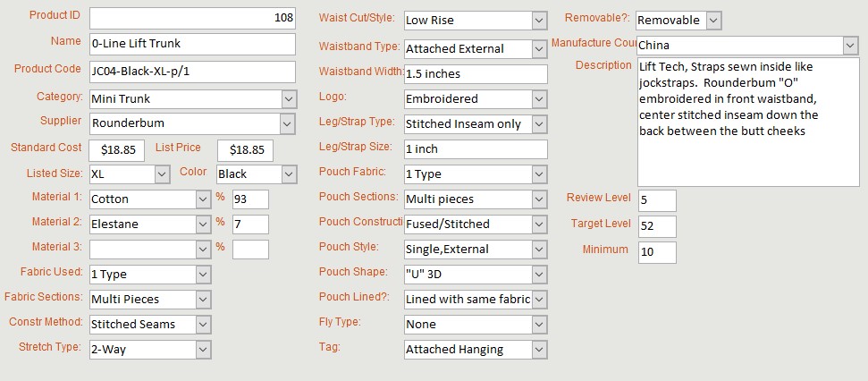Open the Category dropdown showing Mini Trunk
This screenshot has width=868, height=381.
coord(288,98)
